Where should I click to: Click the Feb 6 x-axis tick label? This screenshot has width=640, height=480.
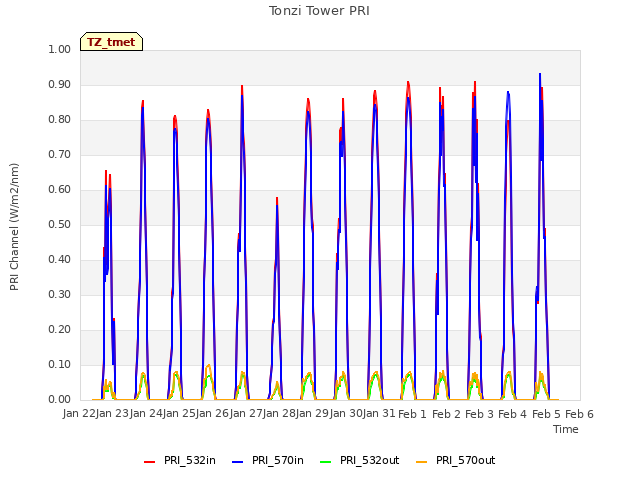pos(579,414)
